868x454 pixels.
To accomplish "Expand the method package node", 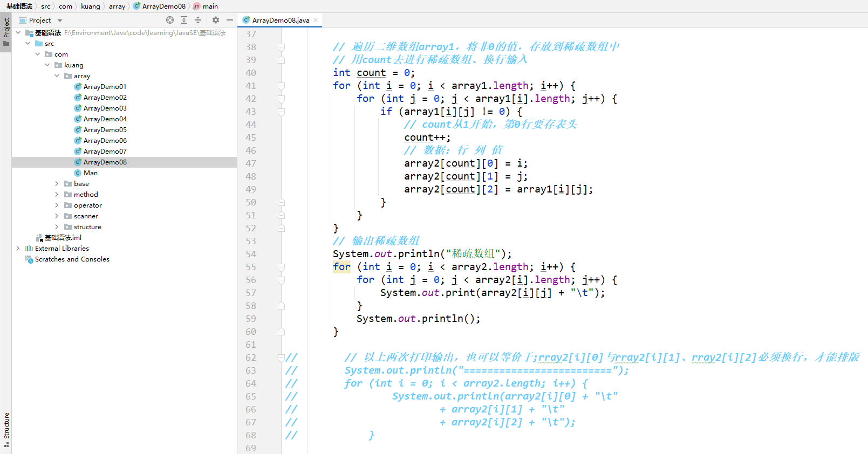I will click(x=57, y=195).
